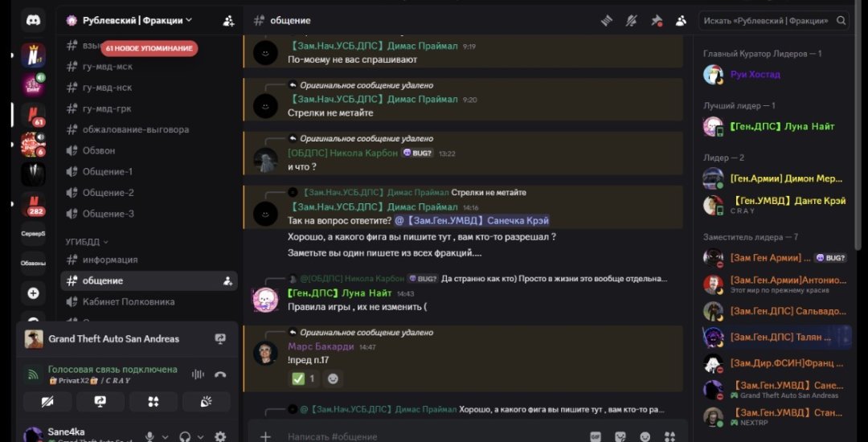Focus the Написать #общение message field
868x442 pixels.
coord(432,436)
